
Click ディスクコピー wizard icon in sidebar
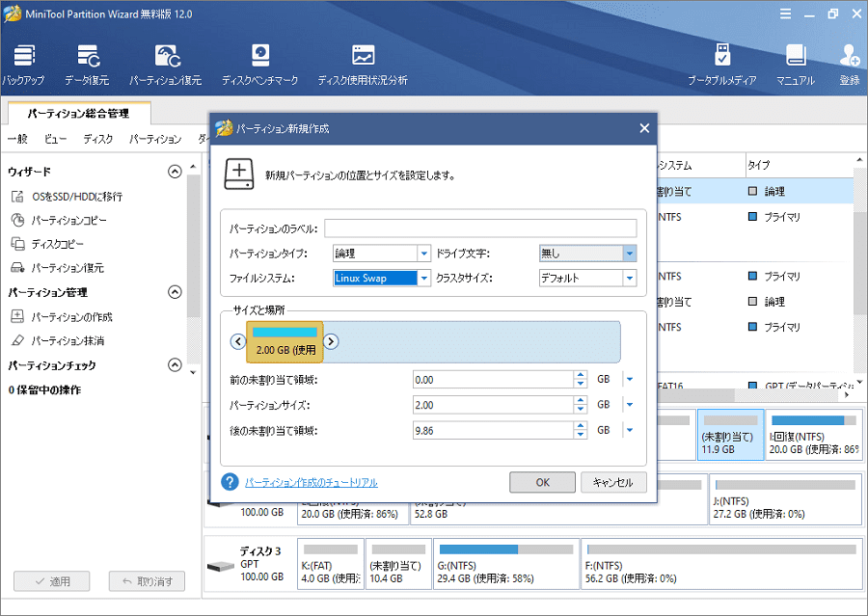17,244
